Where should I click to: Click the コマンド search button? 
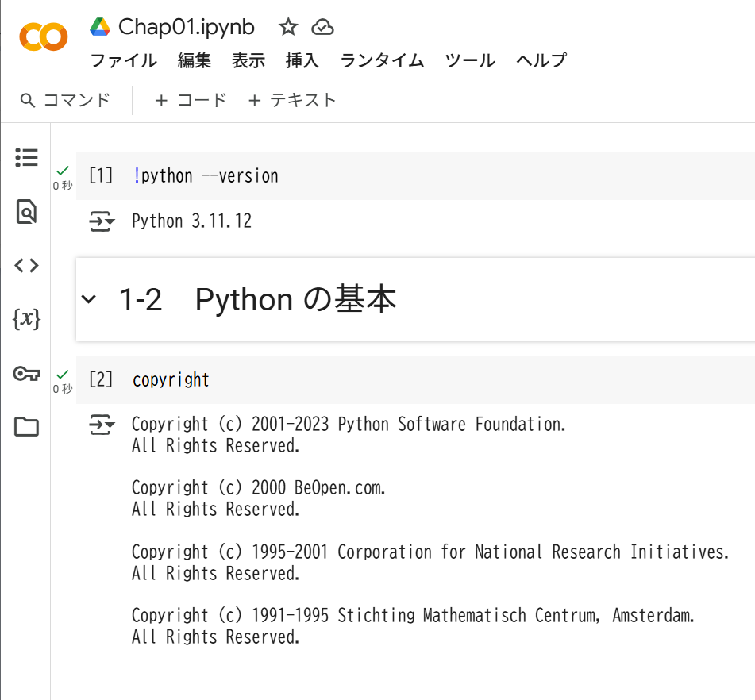pyautogui.click(x=65, y=100)
